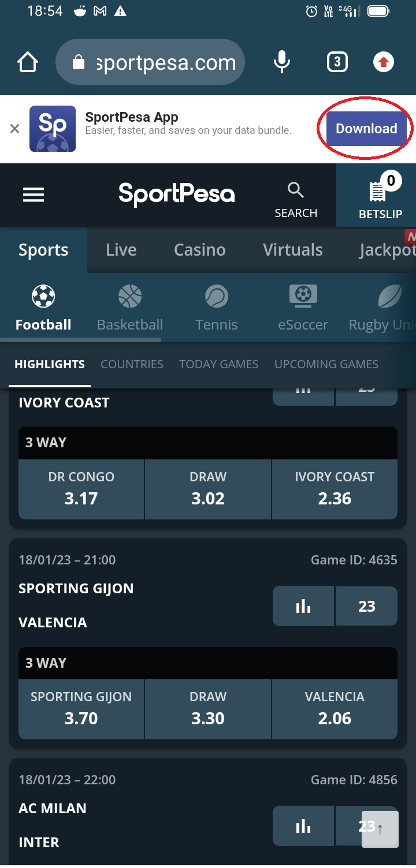Download the SportPesa App
This screenshot has width=416, height=868.
(x=366, y=129)
